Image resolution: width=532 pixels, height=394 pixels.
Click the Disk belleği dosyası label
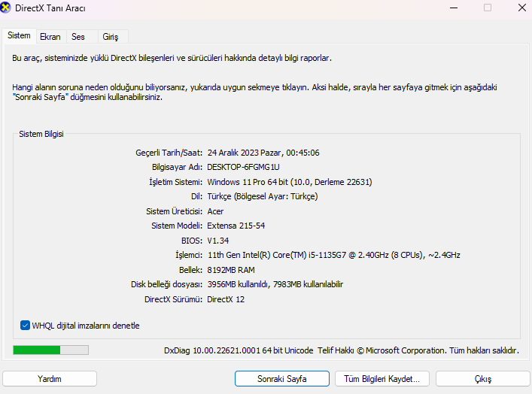pos(166,284)
